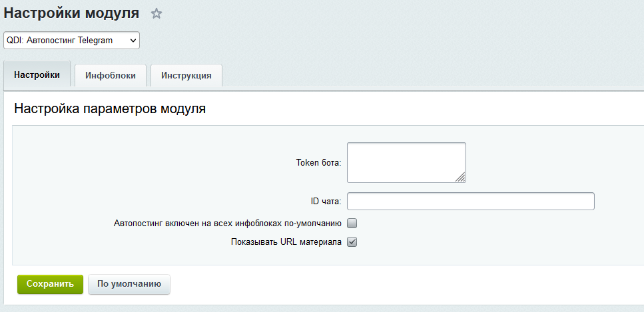Viewport: 644px width, 312px height.
Task: Uncheck the Показывать URL материала checkbox
Action: tap(352, 242)
